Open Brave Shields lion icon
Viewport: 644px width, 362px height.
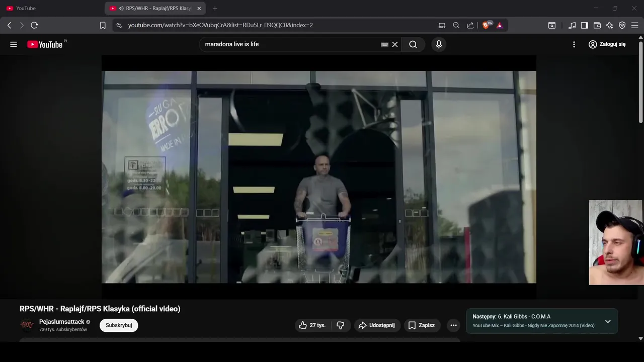tap(487, 25)
